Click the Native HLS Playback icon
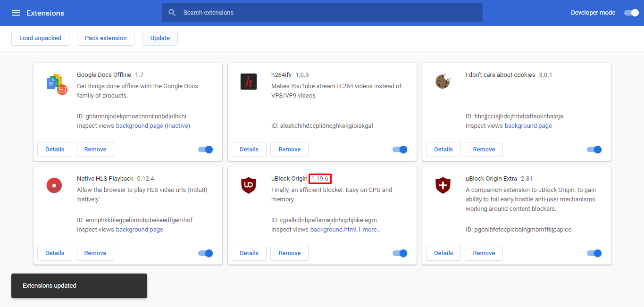Image resolution: width=644 pixels, height=307 pixels. [54, 185]
